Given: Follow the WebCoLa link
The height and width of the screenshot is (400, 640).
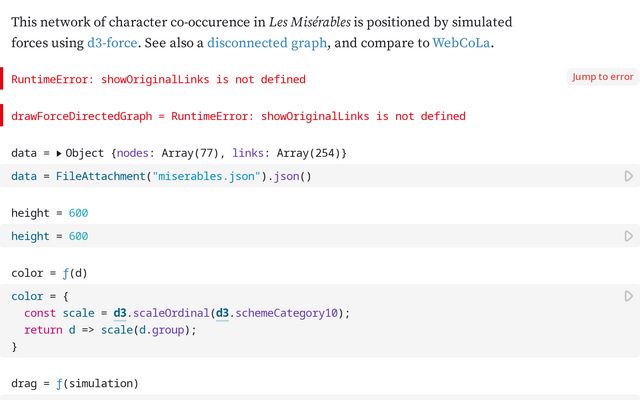Looking at the screenshot, I should pyautogui.click(x=463, y=43).
